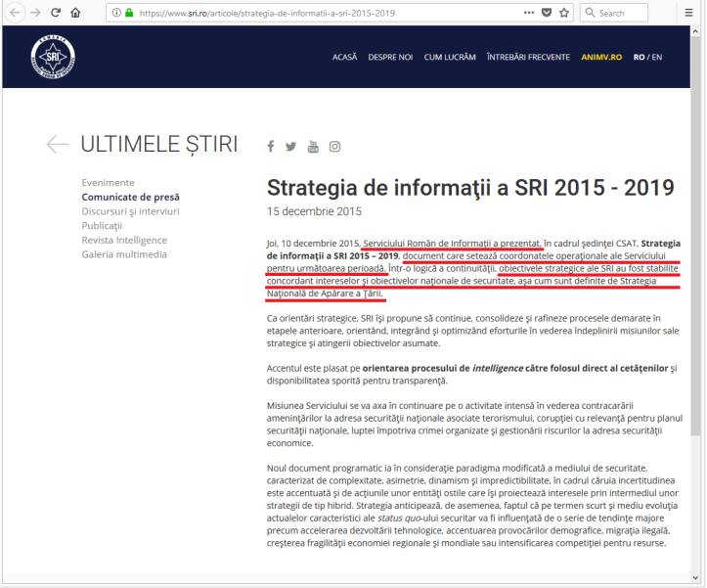Click the scrollbar up arrow
707x588 pixels.
pos(695,31)
